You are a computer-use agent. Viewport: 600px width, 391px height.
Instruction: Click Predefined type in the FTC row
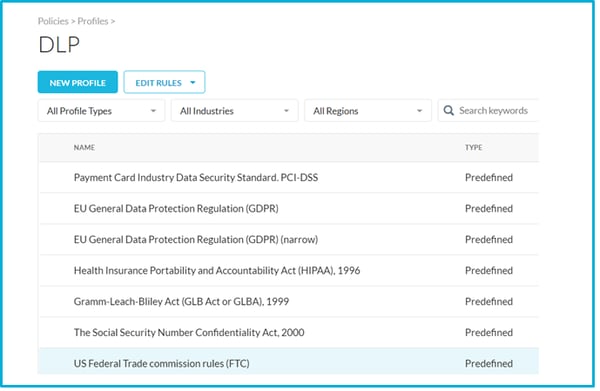[x=489, y=363]
